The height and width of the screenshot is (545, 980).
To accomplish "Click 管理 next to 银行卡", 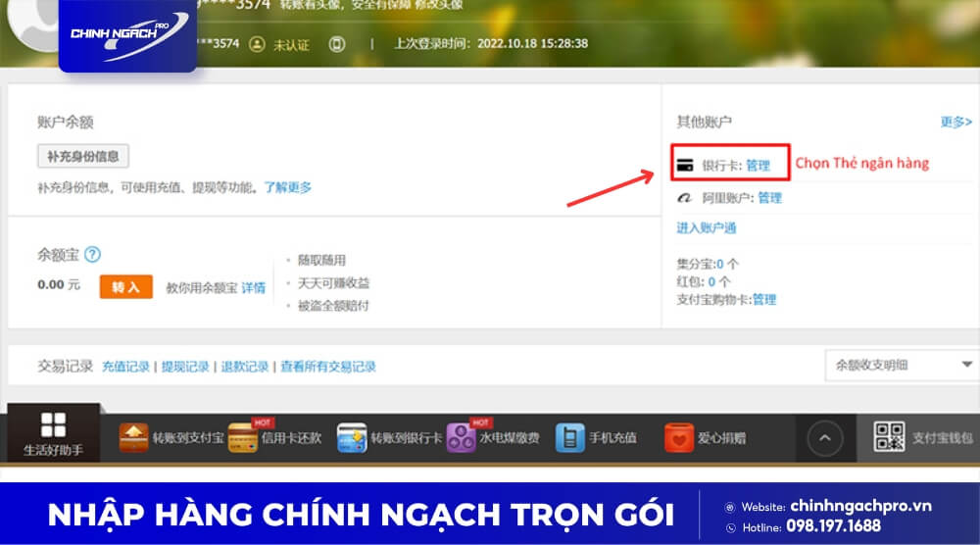I will (758, 166).
